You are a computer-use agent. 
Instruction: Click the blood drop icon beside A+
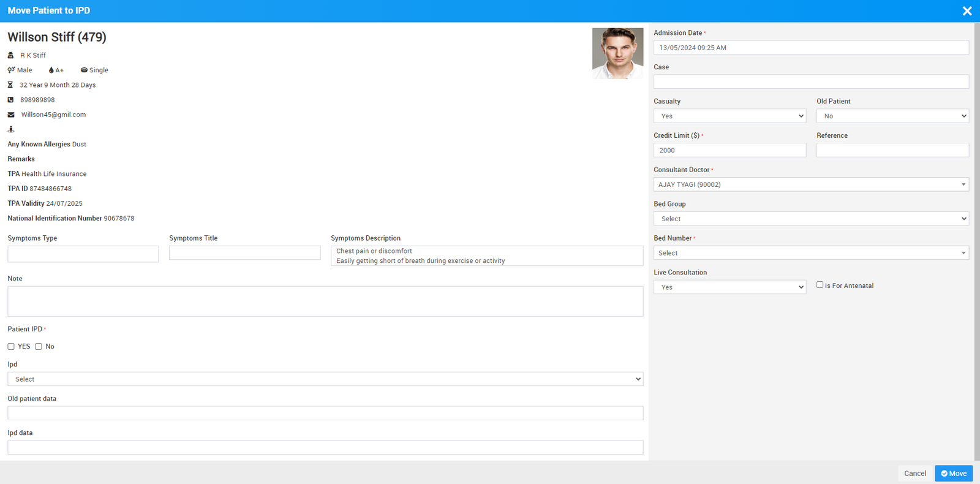click(x=51, y=70)
